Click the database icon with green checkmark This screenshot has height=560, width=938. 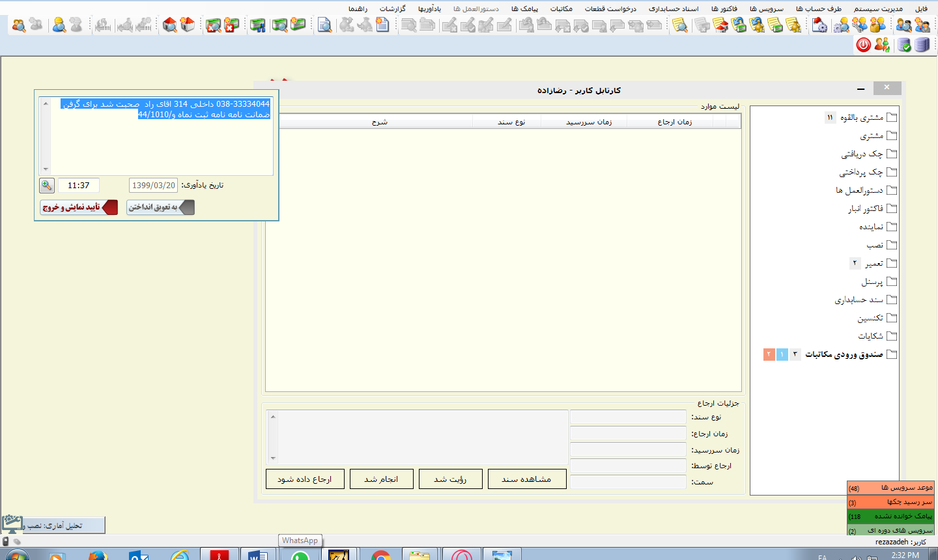[x=904, y=45]
